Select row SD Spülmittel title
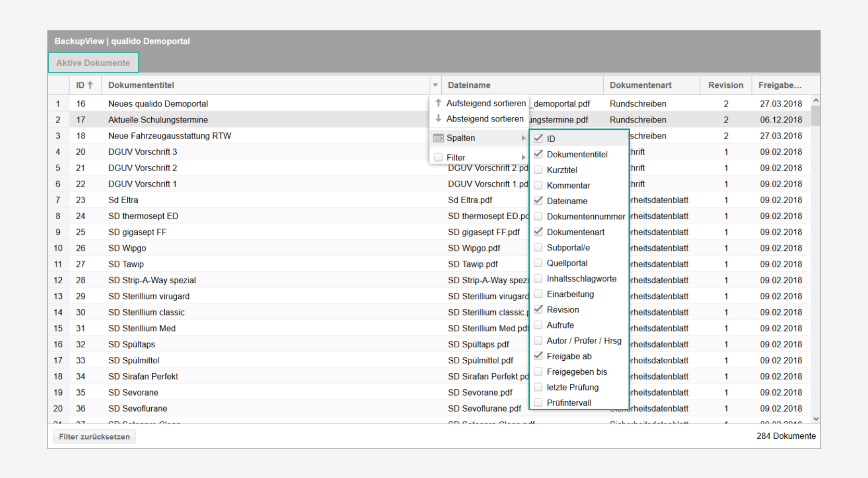 (134, 360)
